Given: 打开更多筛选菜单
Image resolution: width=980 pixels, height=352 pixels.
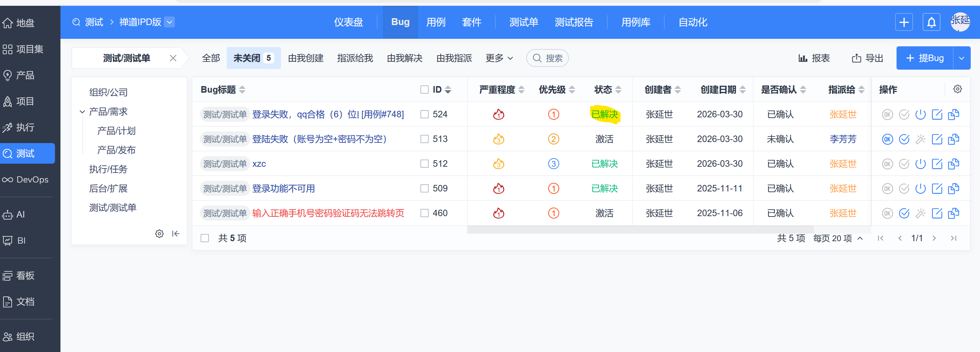Looking at the screenshot, I should (x=499, y=58).
